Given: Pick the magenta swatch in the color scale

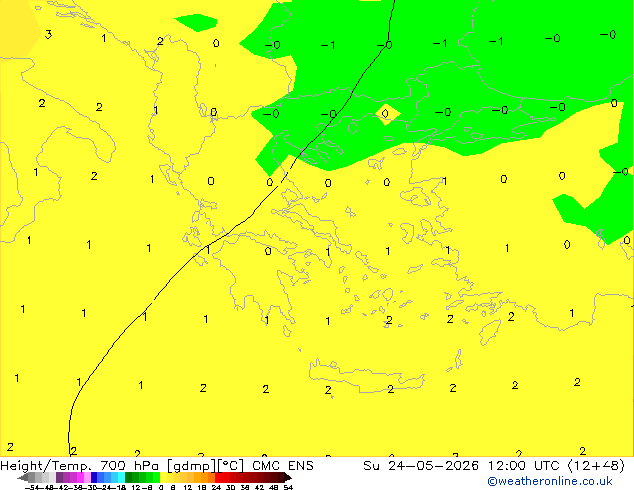Looking at the screenshot, I should [80, 477].
